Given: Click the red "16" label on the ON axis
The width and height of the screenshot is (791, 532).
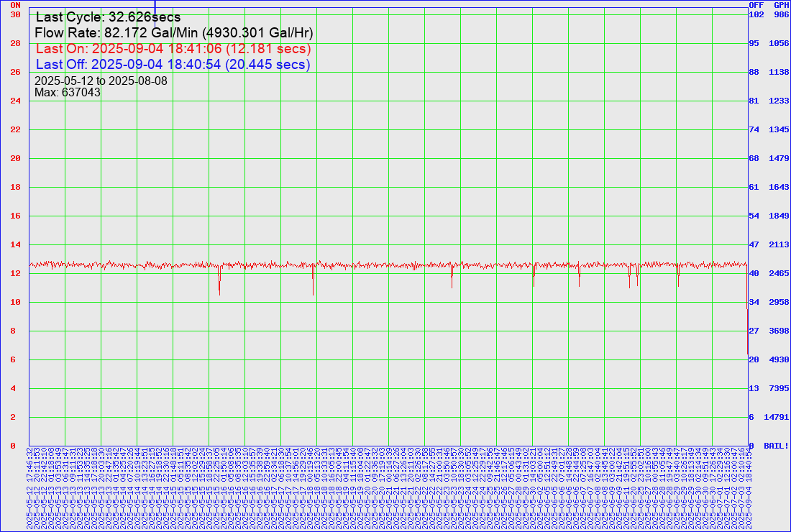Looking at the screenshot, I should tap(16, 216).
